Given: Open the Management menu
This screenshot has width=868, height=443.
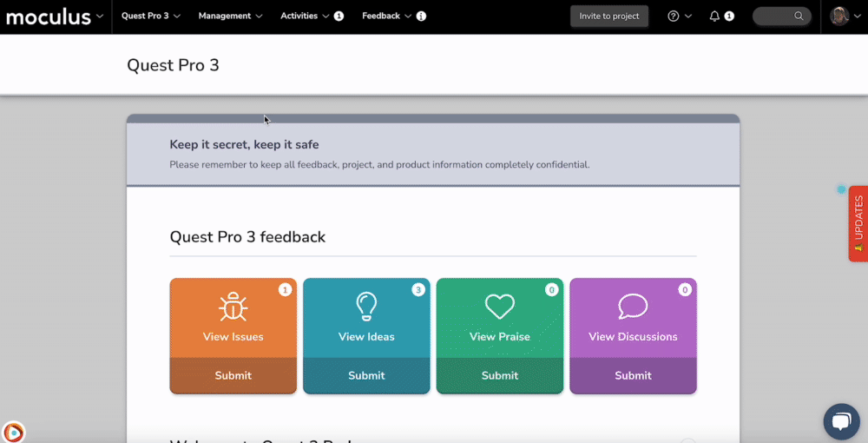Looking at the screenshot, I should 230,16.
